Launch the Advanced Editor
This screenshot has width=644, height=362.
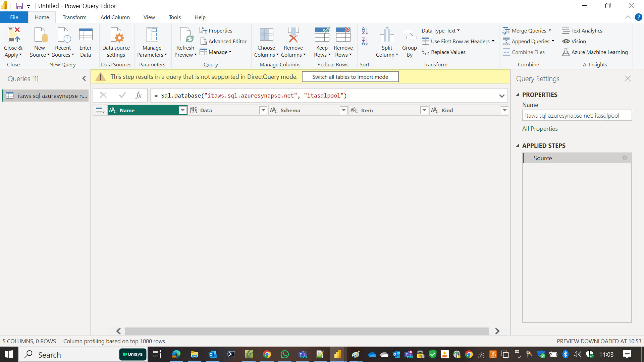(x=223, y=41)
